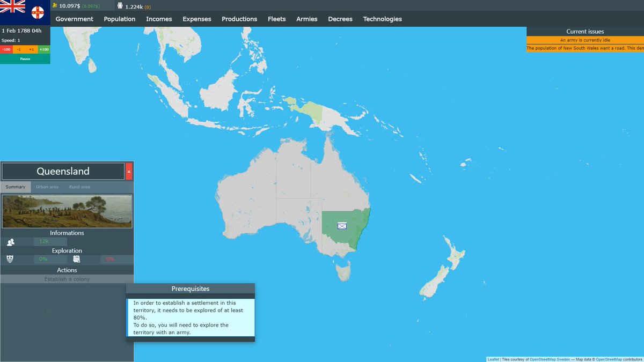
Task: Click the date 1 Feb 1788 04h
Action: point(21,31)
